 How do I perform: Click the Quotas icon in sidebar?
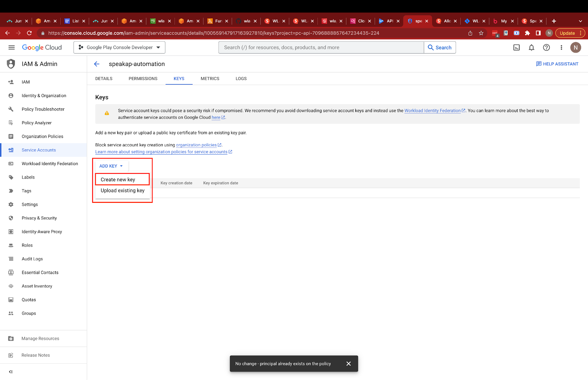(11, 300)
